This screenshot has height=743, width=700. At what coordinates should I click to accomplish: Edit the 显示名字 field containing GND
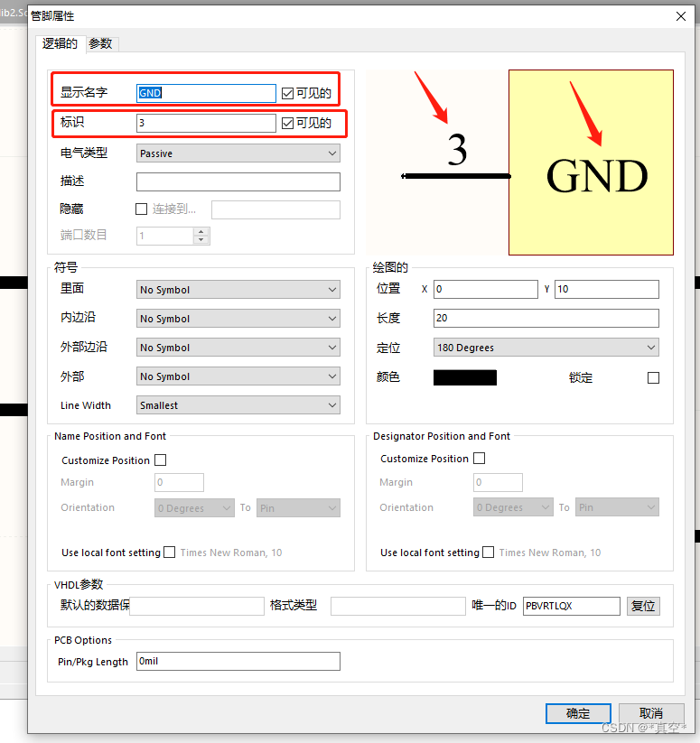(x=206, y=93)
